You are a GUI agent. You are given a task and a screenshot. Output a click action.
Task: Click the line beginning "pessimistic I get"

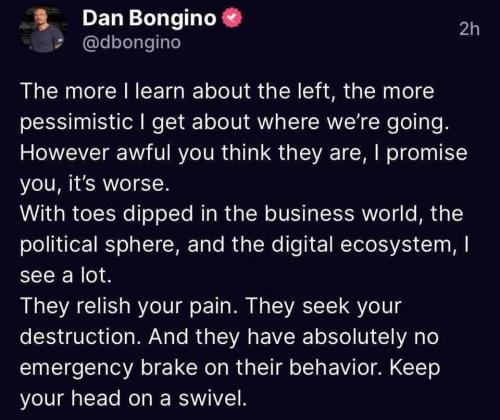click(234, 123)
